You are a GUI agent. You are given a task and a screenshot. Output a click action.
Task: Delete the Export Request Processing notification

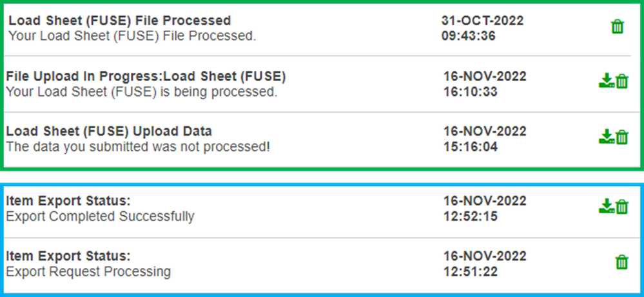tap(621, 262)
